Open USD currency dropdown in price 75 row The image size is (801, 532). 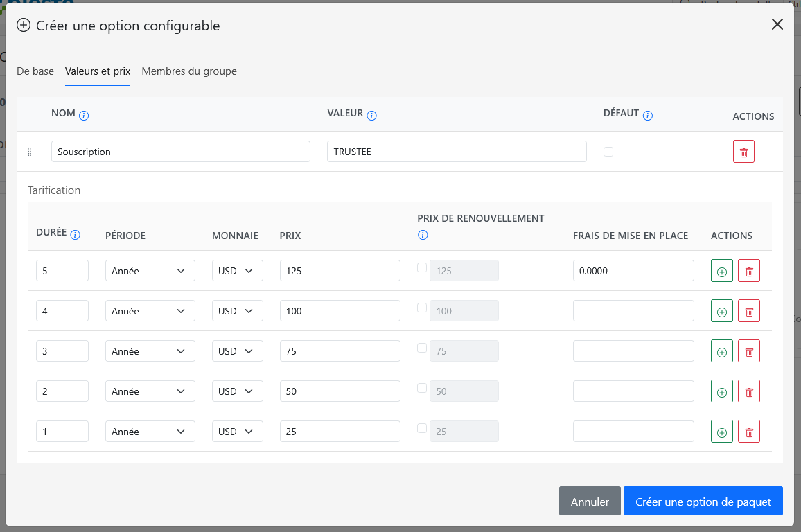[x=238, y=351]
